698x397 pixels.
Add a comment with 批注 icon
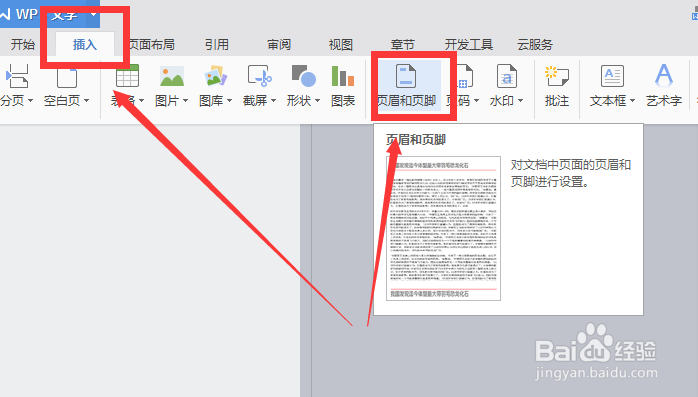click(557, 76)
